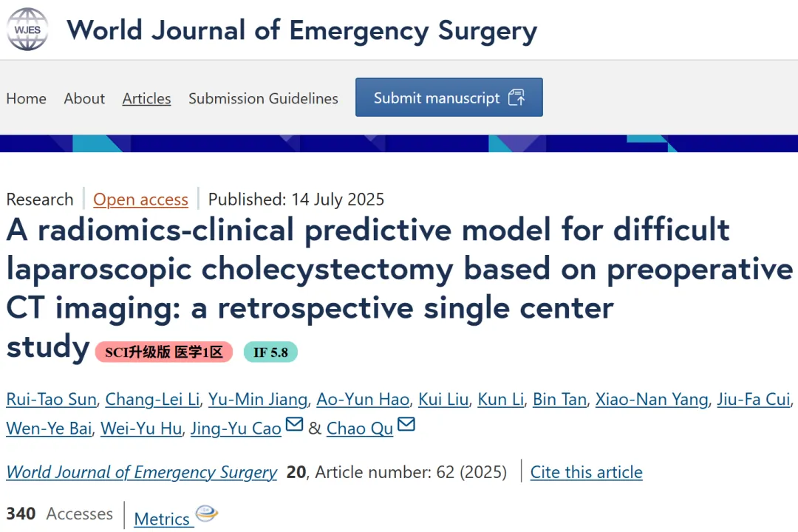
Task: Click the IF 5.8 green badge
Action: (x=270, y=352)
